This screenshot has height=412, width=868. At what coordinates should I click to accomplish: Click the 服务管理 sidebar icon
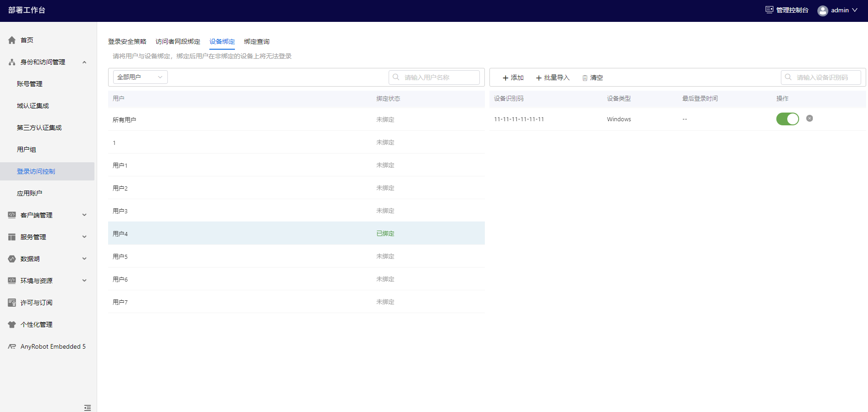click(12, 237)
